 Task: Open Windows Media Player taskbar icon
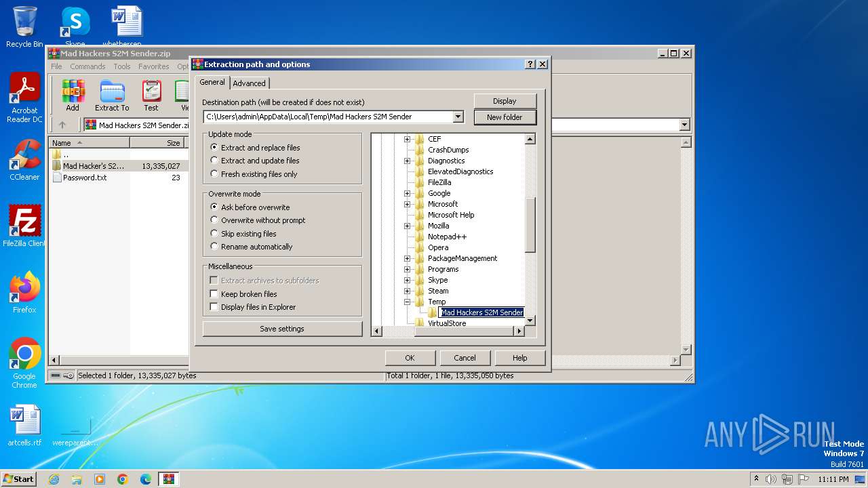(100, 479)
